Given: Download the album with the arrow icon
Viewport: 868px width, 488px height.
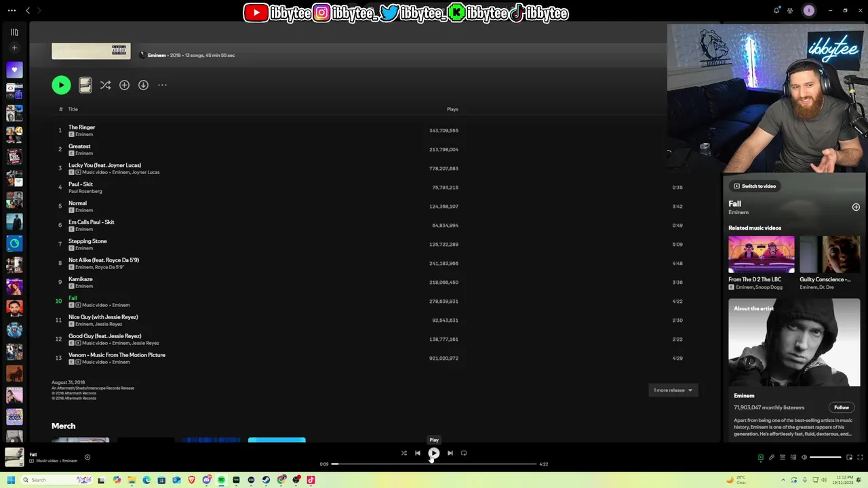Looking at the screenshot, I should coord(143,85).
